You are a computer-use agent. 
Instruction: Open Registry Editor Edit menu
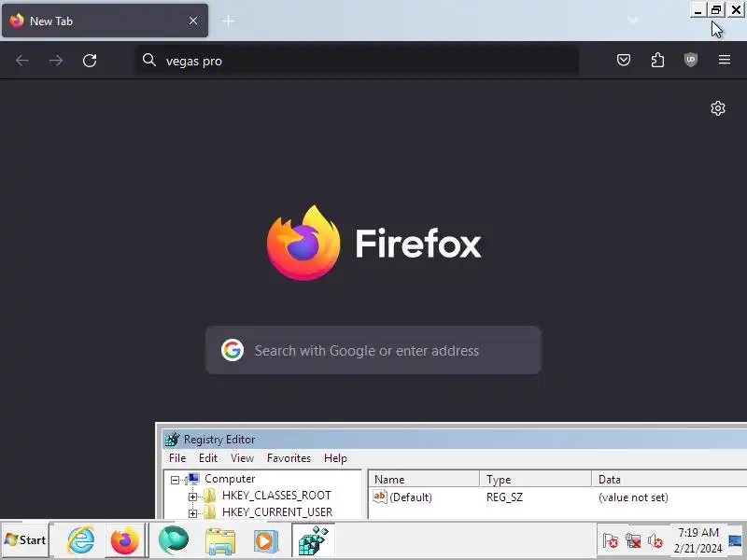pyautogui.click(x=208, y=458)
